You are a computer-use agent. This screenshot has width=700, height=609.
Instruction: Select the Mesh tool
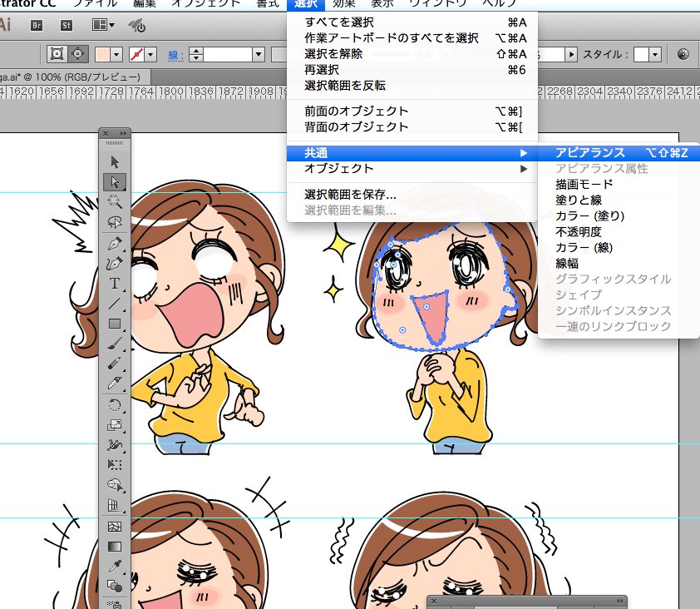115,527
